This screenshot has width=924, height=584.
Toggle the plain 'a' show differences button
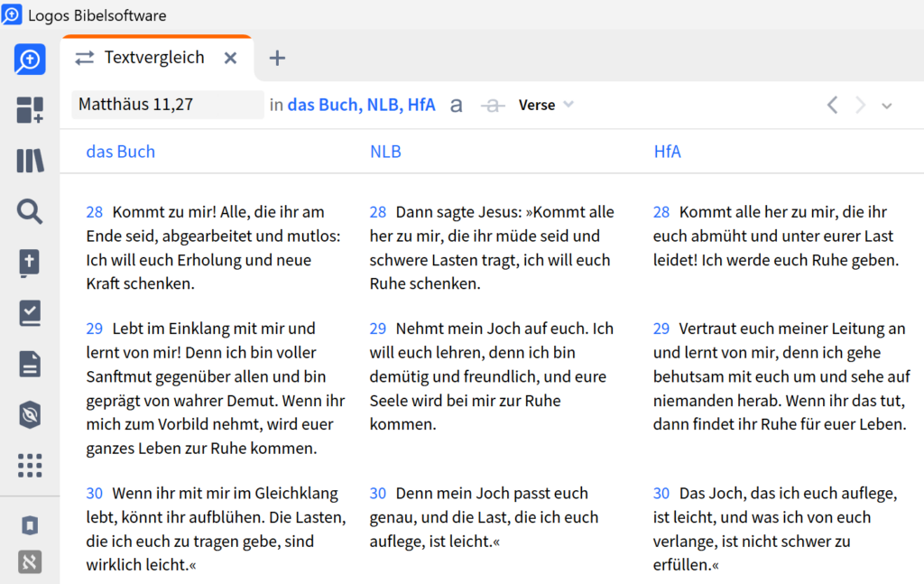[x=456, y=106]
